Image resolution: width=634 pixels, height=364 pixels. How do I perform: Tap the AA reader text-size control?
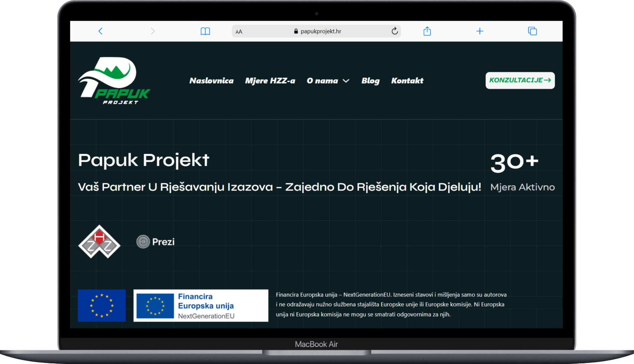click(x=239, y=31)
